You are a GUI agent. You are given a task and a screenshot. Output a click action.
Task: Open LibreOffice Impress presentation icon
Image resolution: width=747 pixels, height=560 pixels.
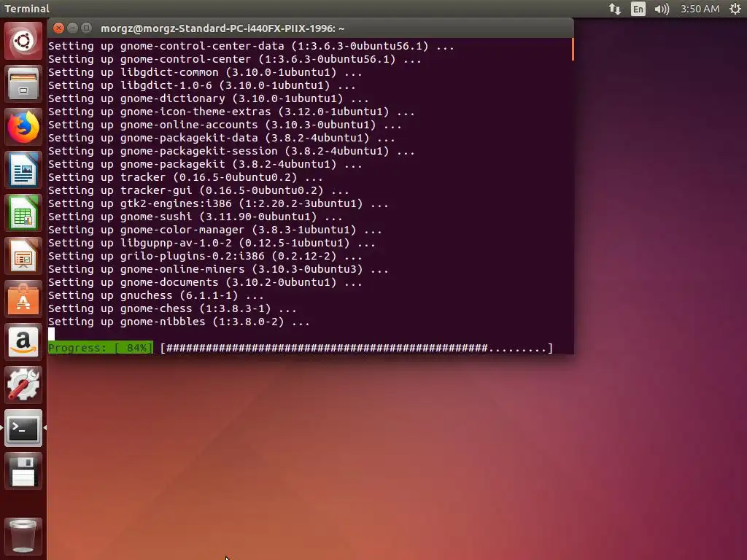(23, 255)
